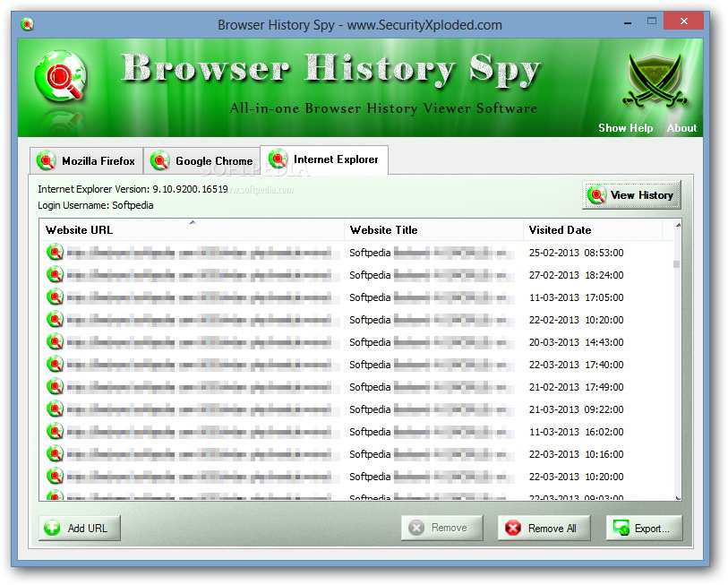Select visited date 22-03-2013 10:16:00
This screenshot has width=728, height=585.
[576, 453]
